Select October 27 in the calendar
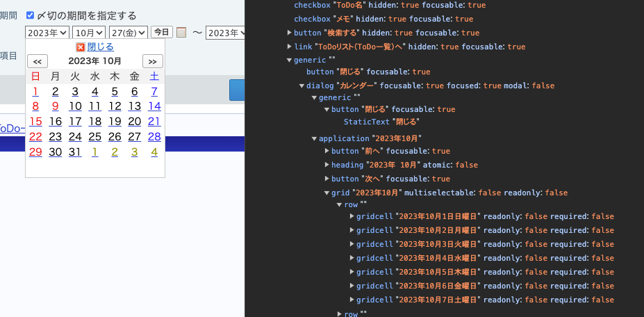This screenshot has width=644, height=317. (x=135, y=137)
